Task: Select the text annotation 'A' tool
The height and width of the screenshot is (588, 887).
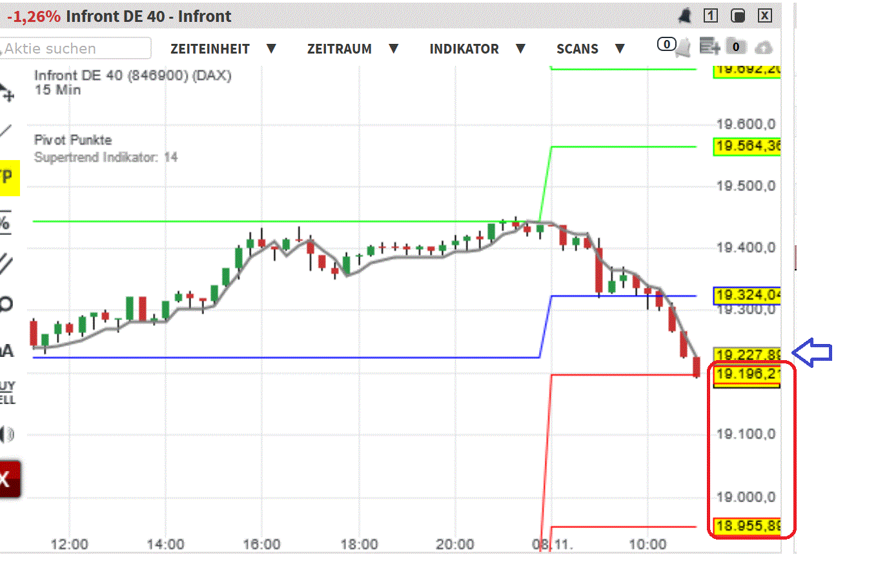Action: (x=6, y=351)
